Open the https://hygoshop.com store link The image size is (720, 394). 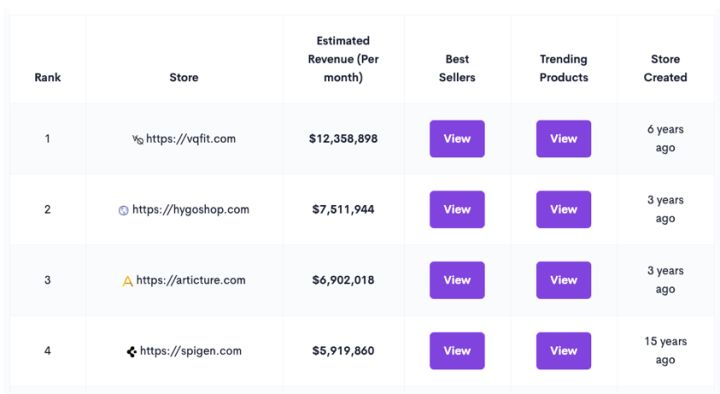(191, 209)
